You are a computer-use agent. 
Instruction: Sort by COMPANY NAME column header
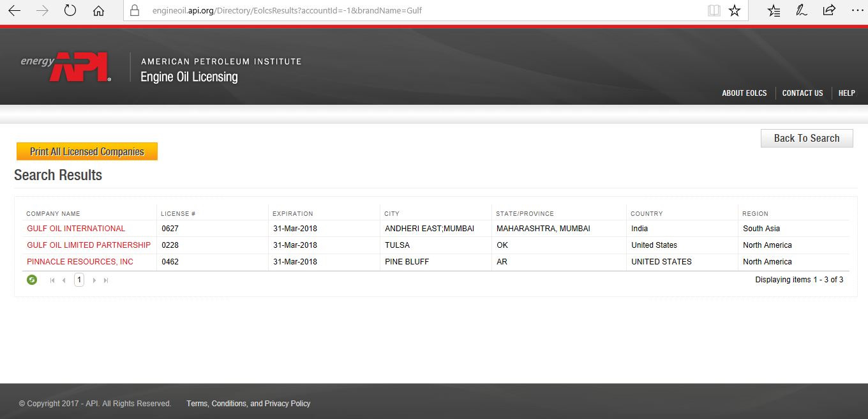click(53, 214)
